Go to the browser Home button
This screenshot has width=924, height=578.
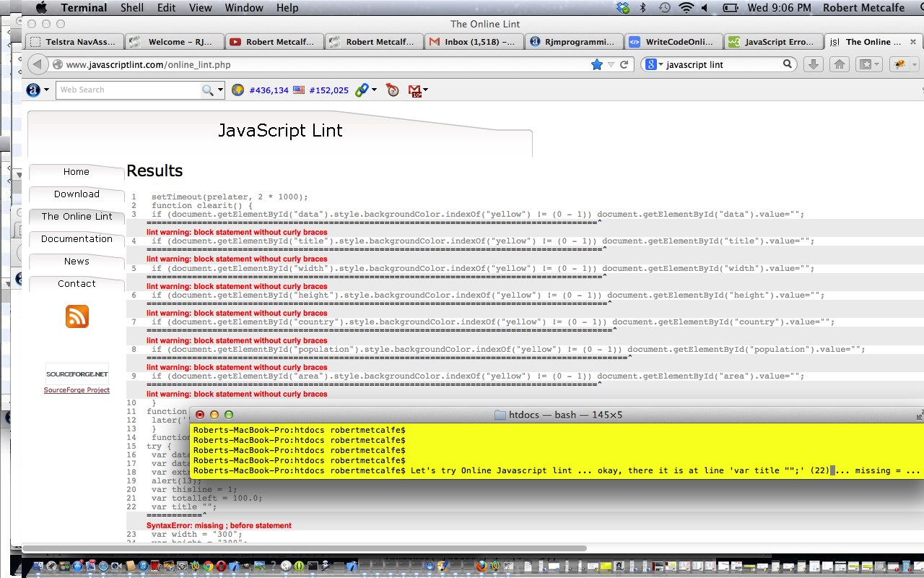(x=839, y=64)
